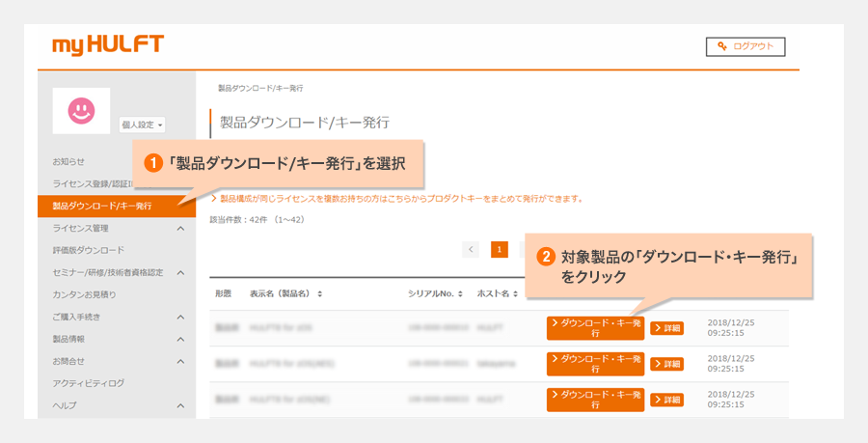
Task: Click the myHULFT logo
Action: click(x=108, y=45)
